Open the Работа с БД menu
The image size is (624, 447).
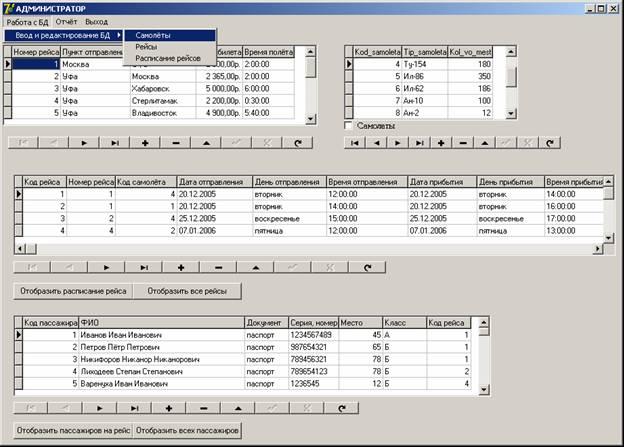point(26,21)
